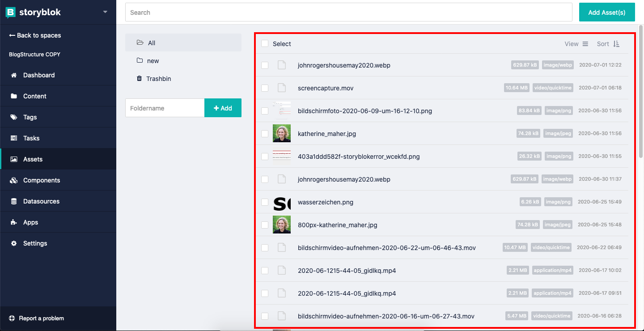This screenshot has height=331, width=644.
Task: Open the Trashbin folder
Action: pos(154,78)
